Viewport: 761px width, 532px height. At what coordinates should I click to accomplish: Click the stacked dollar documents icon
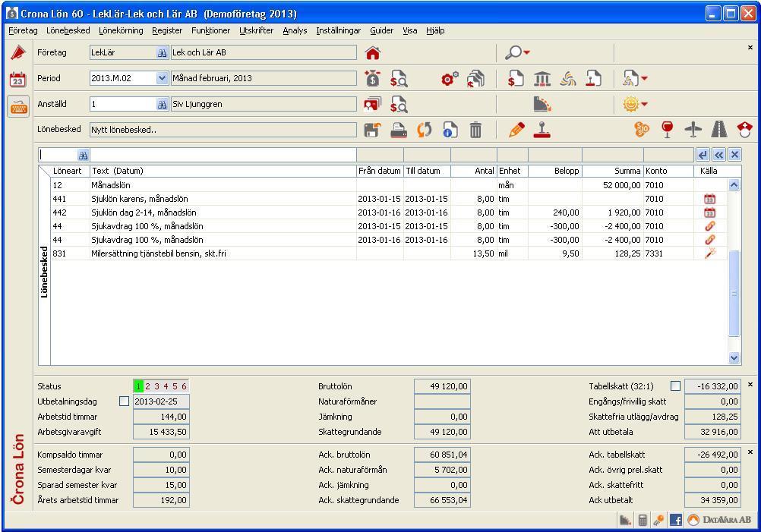point(475,78)
